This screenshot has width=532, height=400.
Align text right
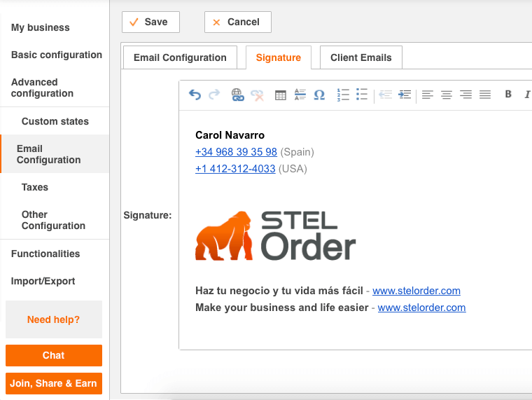click(465, 95)
